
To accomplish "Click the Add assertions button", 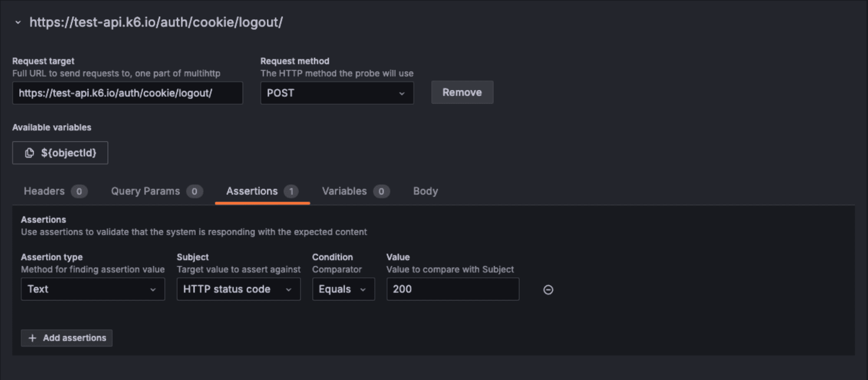I will pos(66,338).
